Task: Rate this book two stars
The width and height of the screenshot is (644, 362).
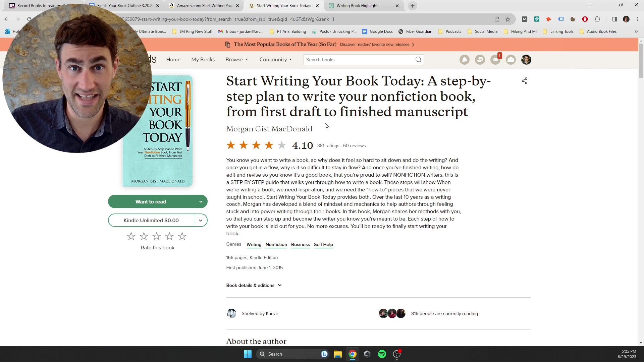Action: coord(144,236)
